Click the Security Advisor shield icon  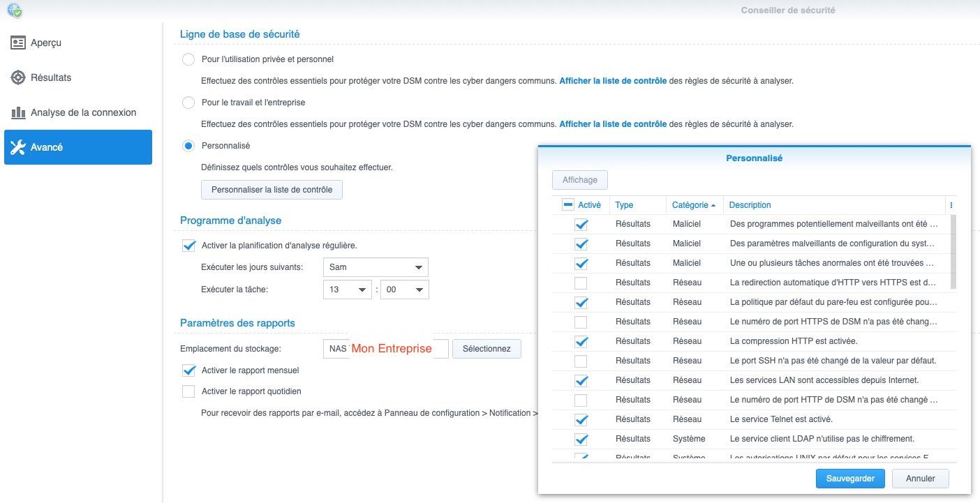pyautogui.click(x=14, y=10)
